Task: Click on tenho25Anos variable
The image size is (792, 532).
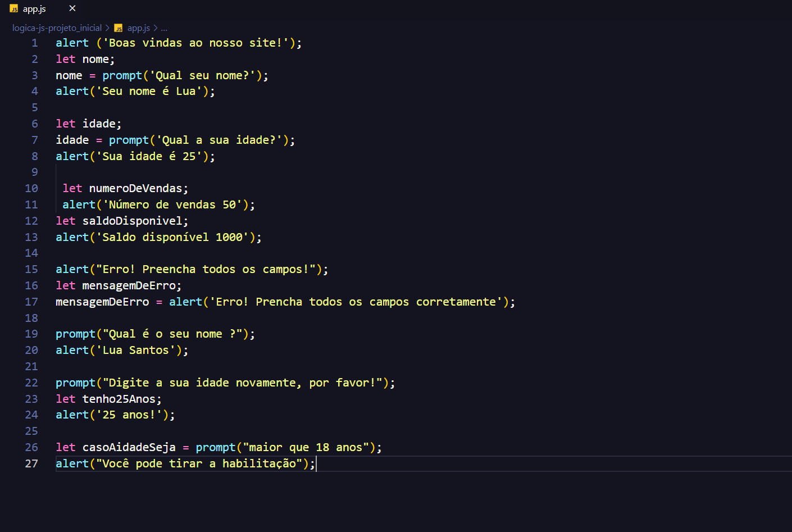Action: point(119,399)
